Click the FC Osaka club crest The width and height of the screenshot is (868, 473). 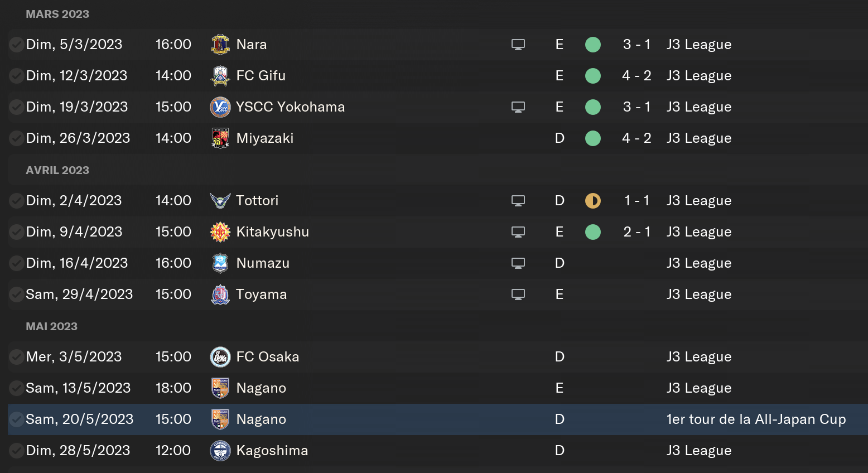(220, 357)
